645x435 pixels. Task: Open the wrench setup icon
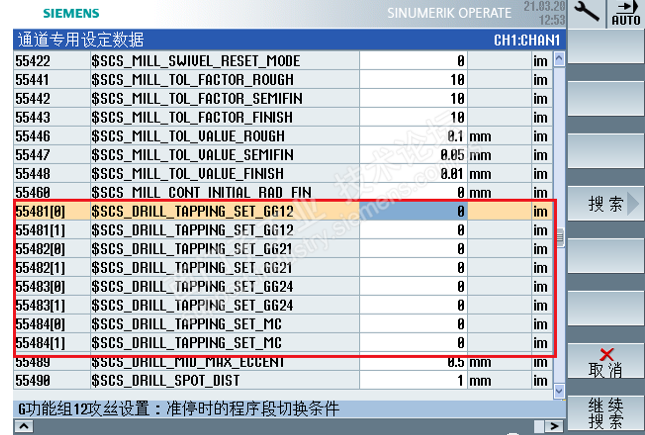(x=586, y=13)
